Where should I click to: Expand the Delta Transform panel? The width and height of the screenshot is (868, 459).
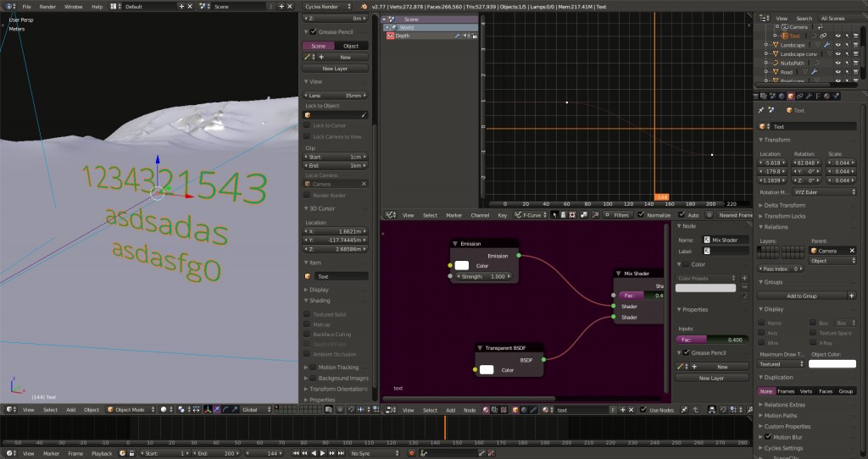[x=784, y=205]
